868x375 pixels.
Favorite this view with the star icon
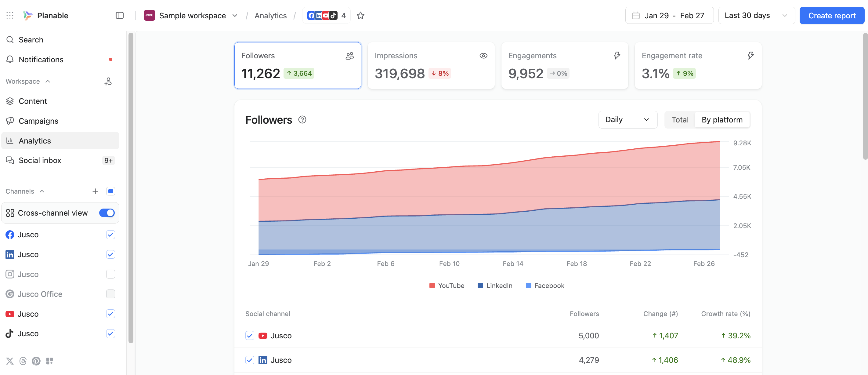[360, 16]
